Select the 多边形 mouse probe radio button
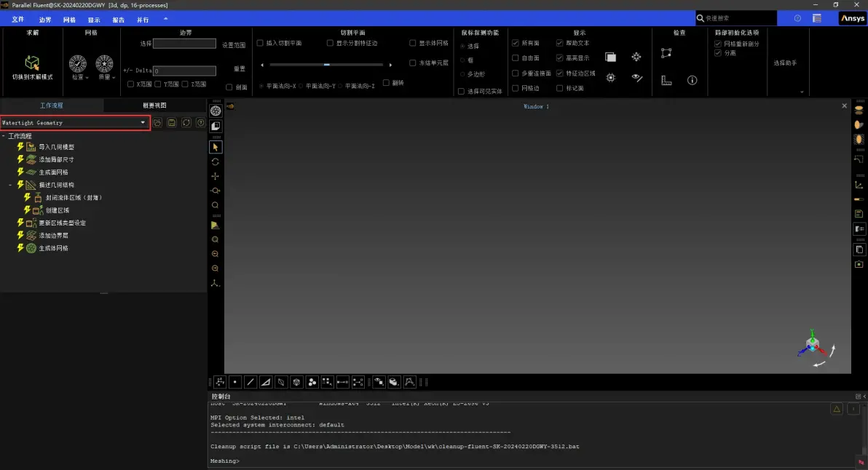 (463, 74)
